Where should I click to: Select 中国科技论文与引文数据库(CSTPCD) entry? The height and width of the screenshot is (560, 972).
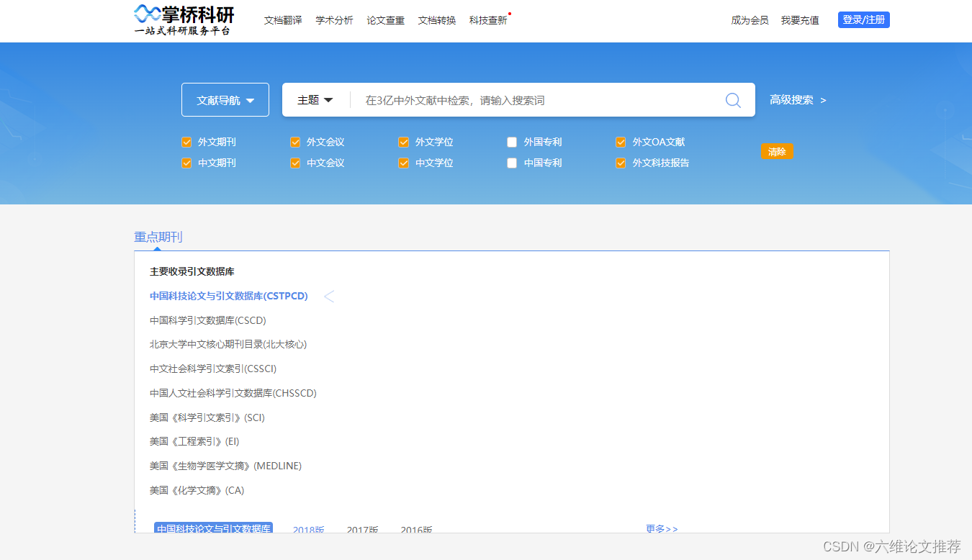[229, 296]
